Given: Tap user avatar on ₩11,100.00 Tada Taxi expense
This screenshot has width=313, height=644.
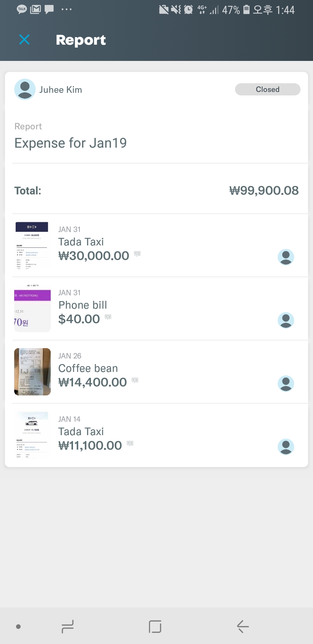Looking at the screenshot, I should 286,447.
